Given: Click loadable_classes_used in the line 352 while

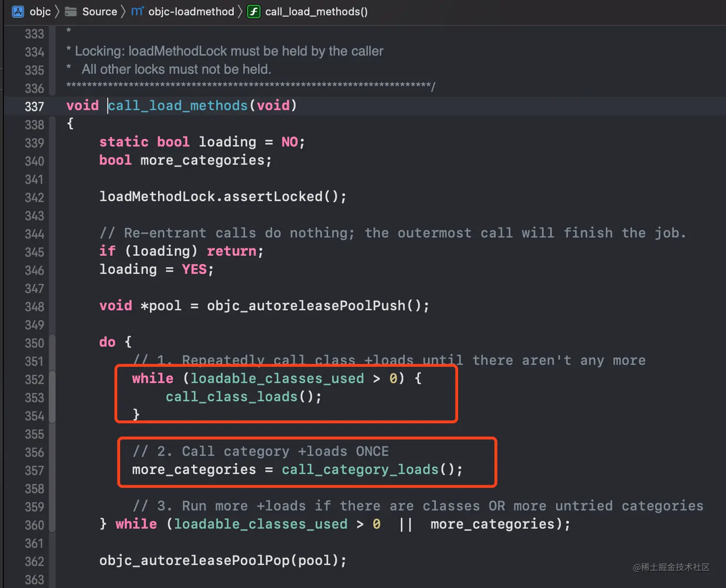Looking at the screenshot, I should [277, 378].
